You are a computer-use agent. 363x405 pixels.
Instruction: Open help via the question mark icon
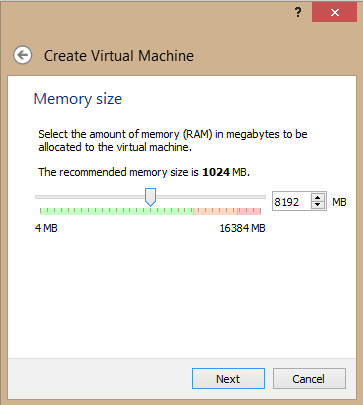298,13
